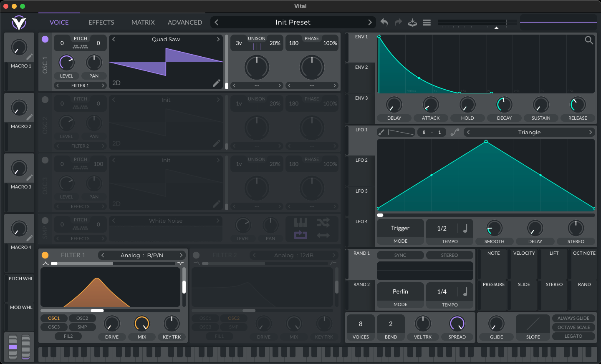This screenshot has height=364, width=601.
Task: Click the undo arrow icon
Action: pos(384,23)
